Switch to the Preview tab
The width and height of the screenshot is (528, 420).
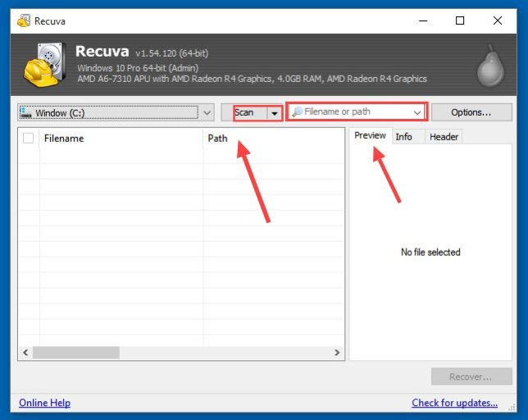pyautogui.click(x=370, y=135)
